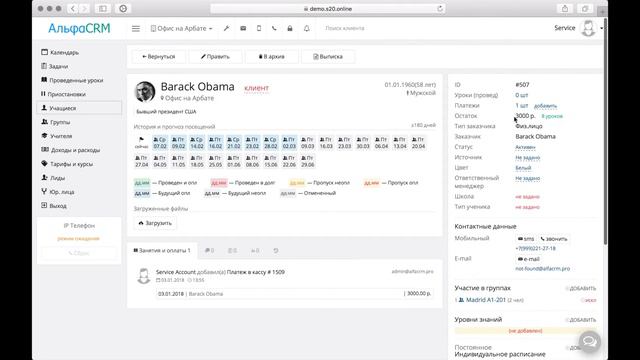640x360 pixels.
Task: Open Проведенные уроки in the sidebar
Action: pos(72,80)
